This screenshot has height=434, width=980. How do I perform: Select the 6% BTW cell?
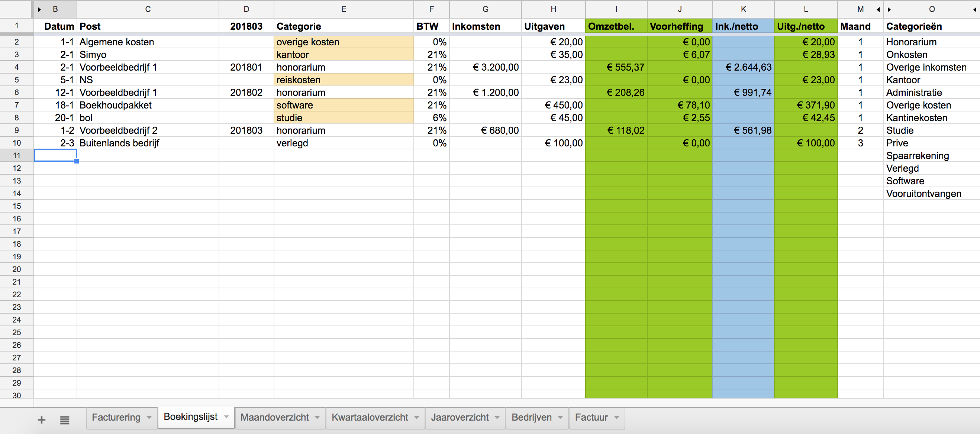[x=431, y=118]
